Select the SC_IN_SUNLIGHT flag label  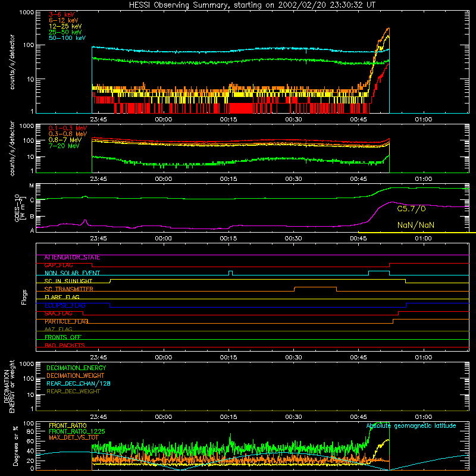(x=68, y=281)
